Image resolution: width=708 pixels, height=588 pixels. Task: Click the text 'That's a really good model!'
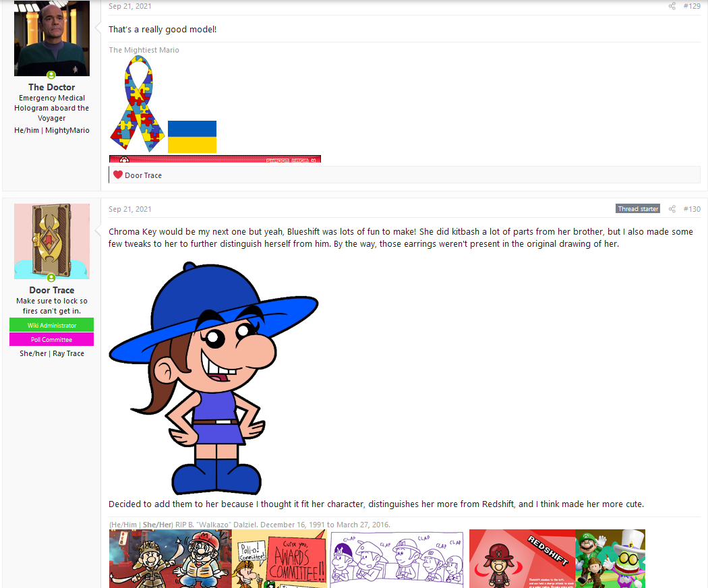pos(163,30)
